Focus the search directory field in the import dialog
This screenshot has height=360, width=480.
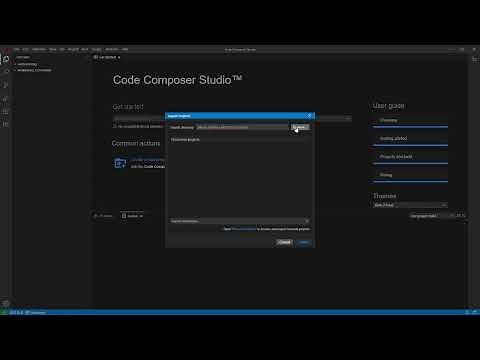pos(243,127)
